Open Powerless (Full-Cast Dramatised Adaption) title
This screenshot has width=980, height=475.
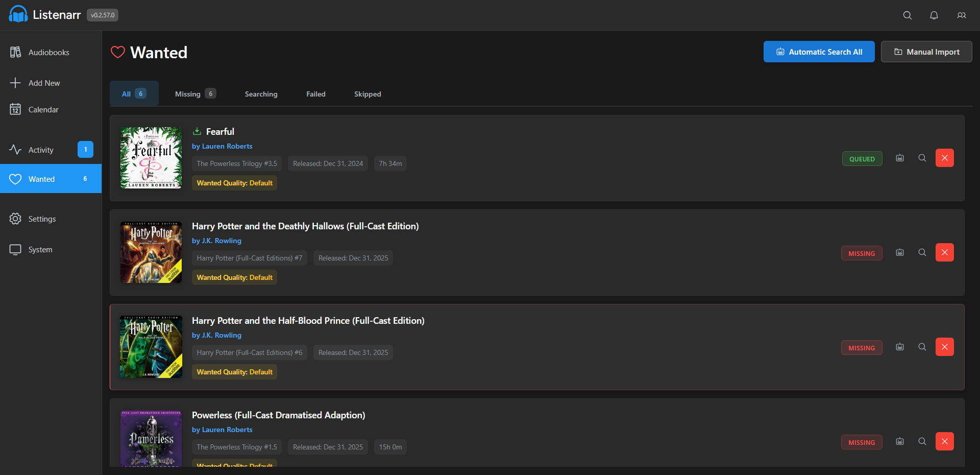279,415
